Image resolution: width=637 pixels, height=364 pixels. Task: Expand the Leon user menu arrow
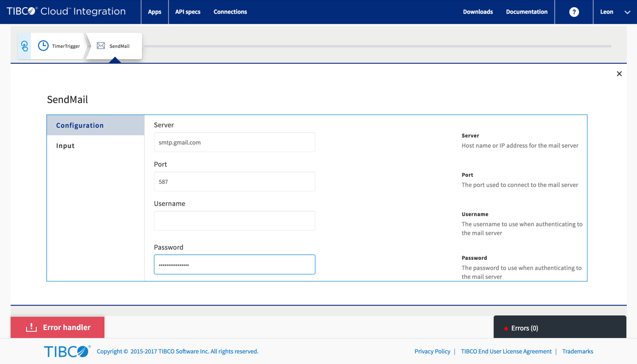coord(627,12)
